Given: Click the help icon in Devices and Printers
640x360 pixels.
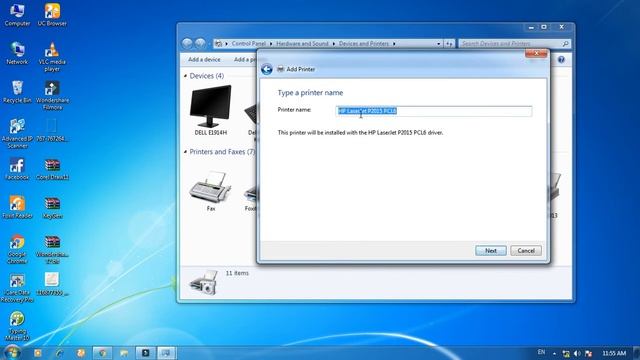Looking at the screenshot, I should point(561,60).
